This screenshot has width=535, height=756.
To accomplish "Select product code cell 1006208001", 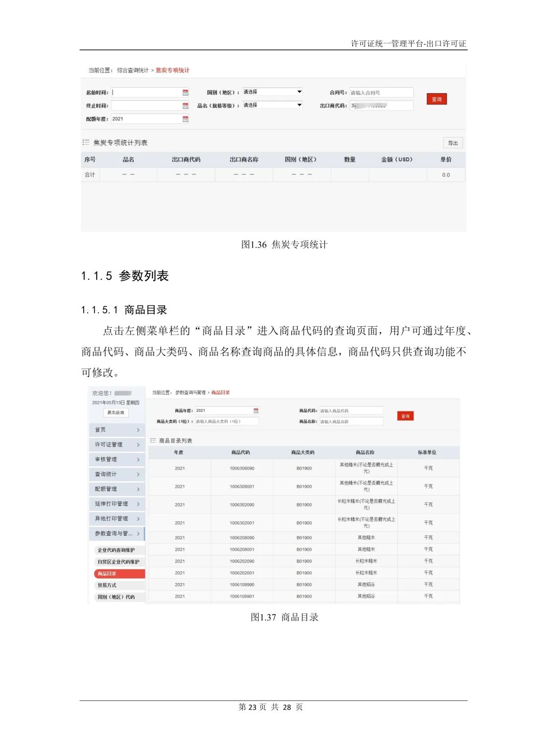I will (242, 550).
